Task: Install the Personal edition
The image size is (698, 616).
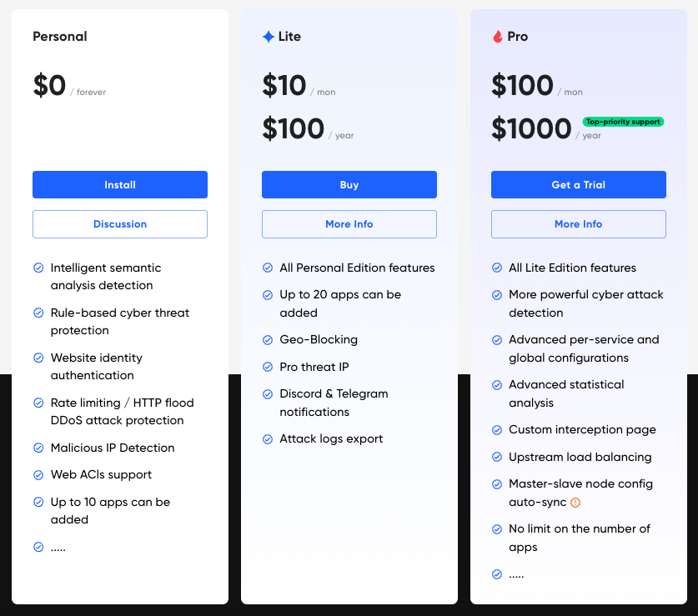Action: pos(120,185)
